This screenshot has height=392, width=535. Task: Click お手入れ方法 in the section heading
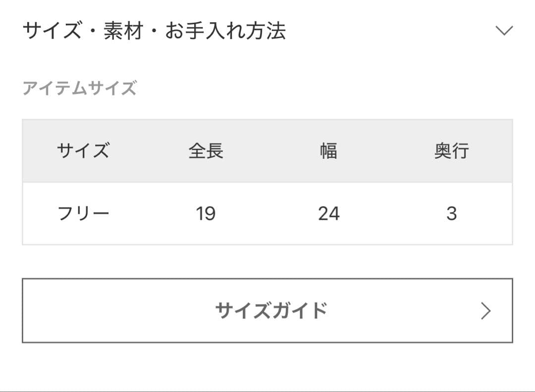point(225,31)
